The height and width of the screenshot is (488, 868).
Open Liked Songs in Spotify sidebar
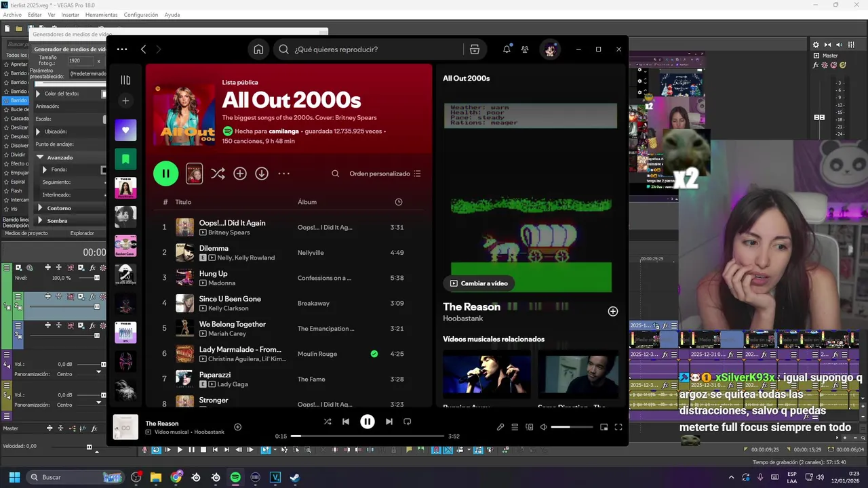[x=125, y=130]
